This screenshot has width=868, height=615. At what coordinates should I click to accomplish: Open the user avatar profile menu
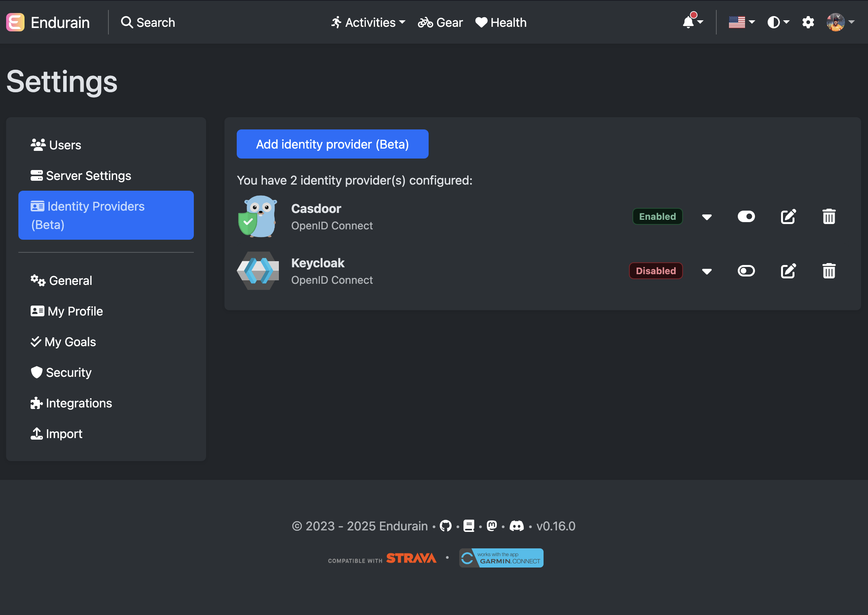click(836, 22)
